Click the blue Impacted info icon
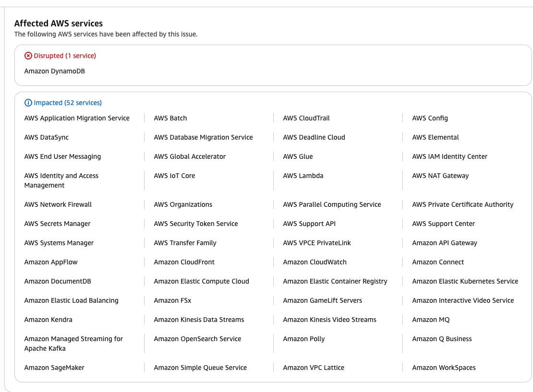 28,103
